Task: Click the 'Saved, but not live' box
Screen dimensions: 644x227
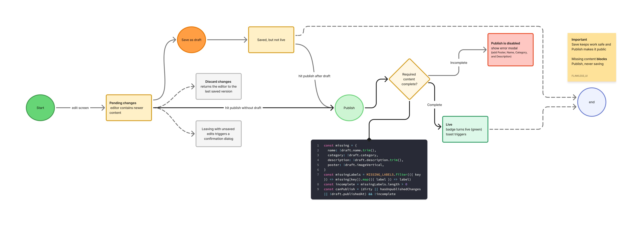Action: coord(271,40)
